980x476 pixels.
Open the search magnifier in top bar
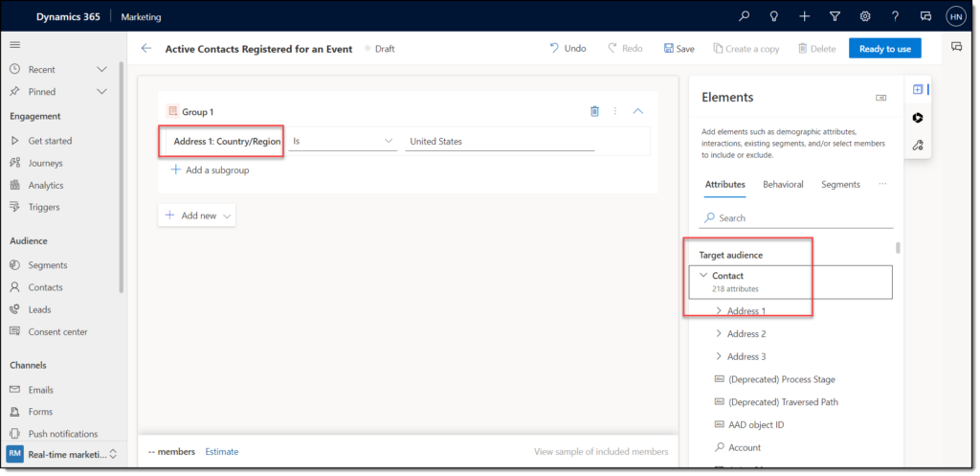tap(744, 17)
